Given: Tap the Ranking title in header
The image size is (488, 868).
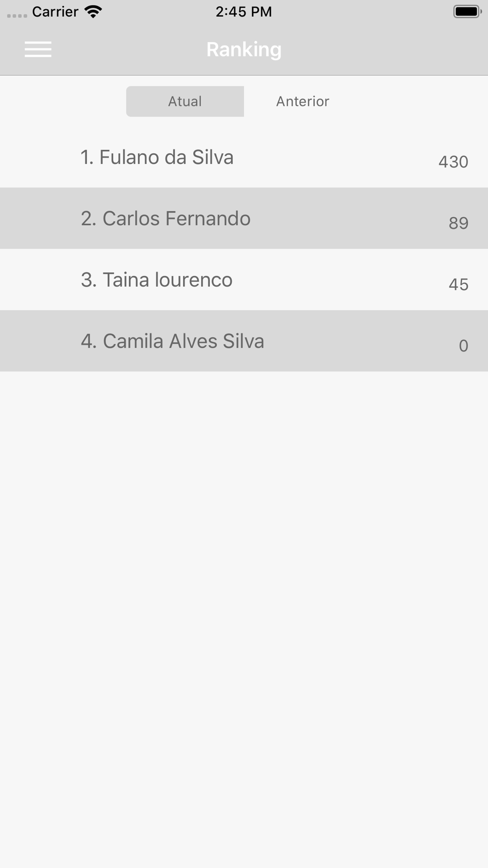Looking at the screenshot, I should coord(244,49).
